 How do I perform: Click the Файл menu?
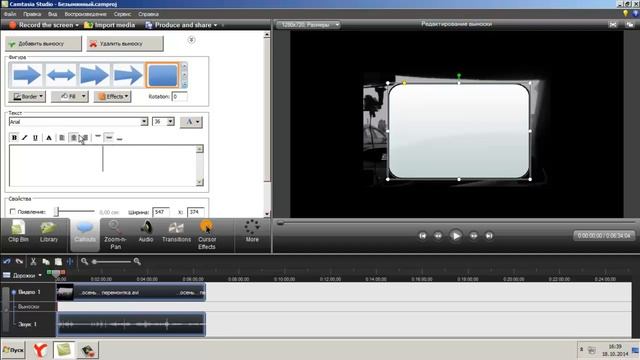pos(10,14)
